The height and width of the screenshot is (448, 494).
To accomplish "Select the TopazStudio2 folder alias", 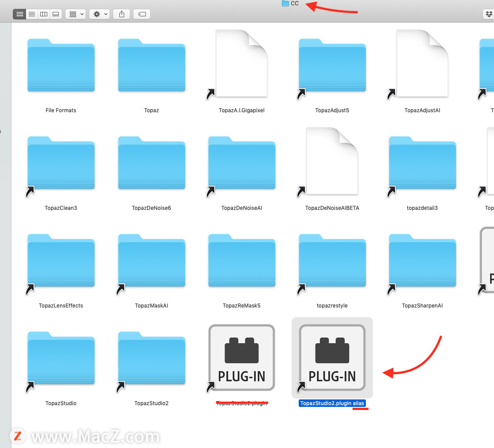I will pyautogui.click(x=152, y=358).
